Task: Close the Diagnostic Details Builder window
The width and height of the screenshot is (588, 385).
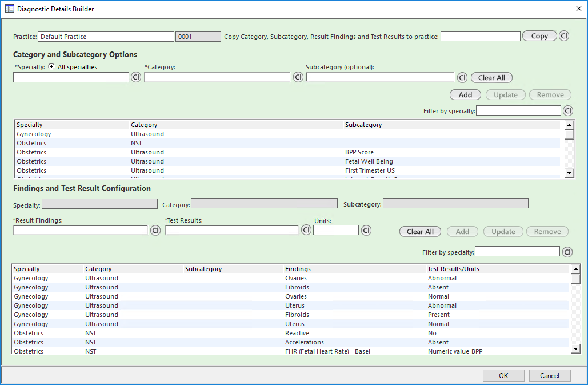Action: click(579, 9)
